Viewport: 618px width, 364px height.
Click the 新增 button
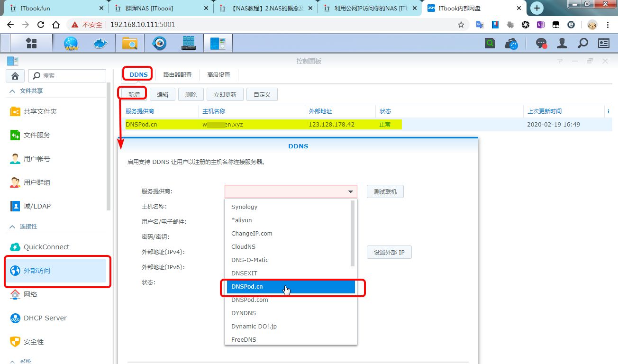pyautogui.click(x=134, y=94)
